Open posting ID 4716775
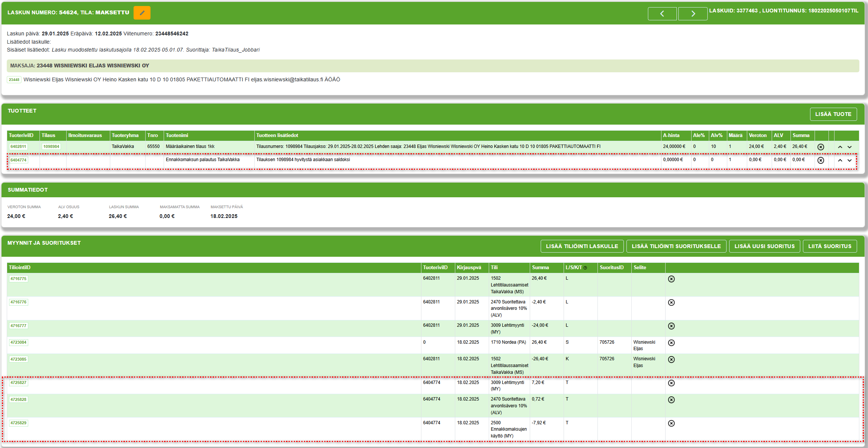 (x=18, y=279)
